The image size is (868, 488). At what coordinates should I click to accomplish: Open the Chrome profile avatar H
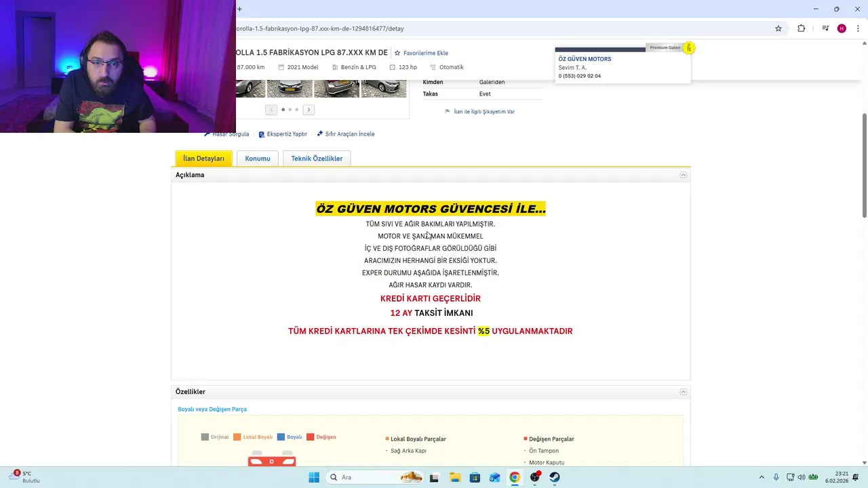(x=842, y=28)
